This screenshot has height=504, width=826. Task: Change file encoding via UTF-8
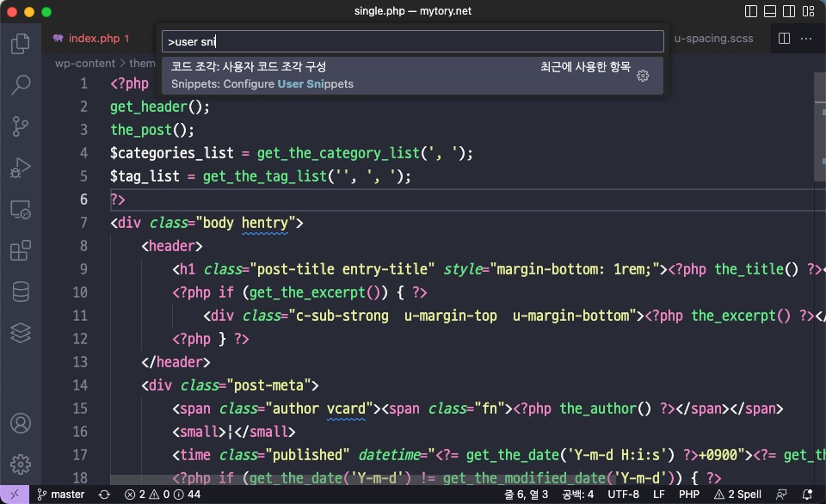[623, 495]
